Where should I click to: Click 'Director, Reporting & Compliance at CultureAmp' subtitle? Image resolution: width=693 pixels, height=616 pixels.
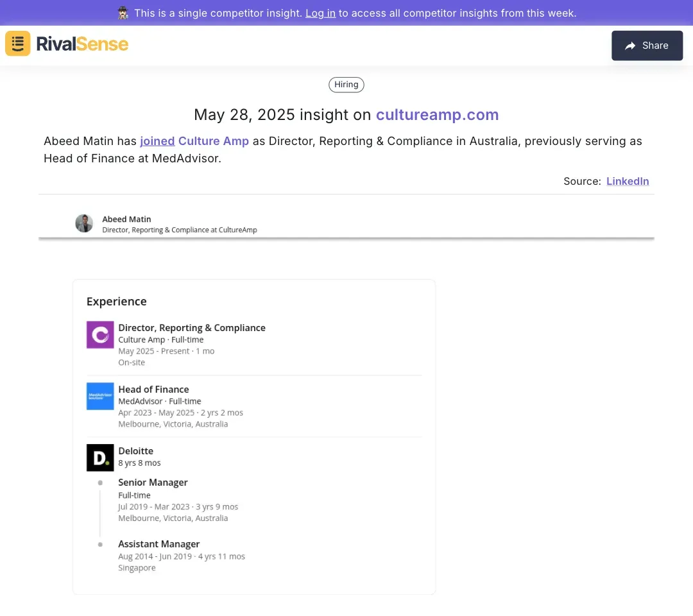[x=180, y=230]
